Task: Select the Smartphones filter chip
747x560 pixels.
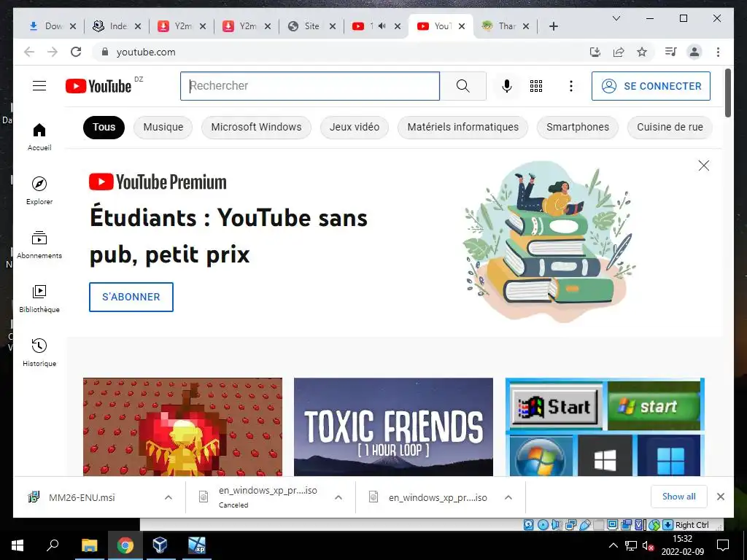Action: tap(578, 127)
